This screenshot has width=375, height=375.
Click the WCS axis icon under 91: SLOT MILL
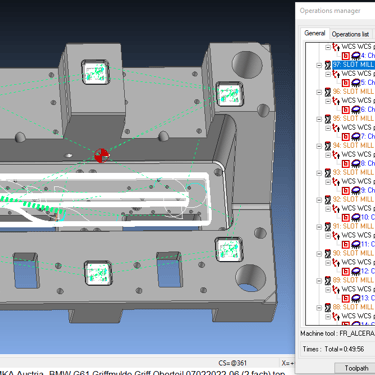pyautogui.click(x=336, y=235)
